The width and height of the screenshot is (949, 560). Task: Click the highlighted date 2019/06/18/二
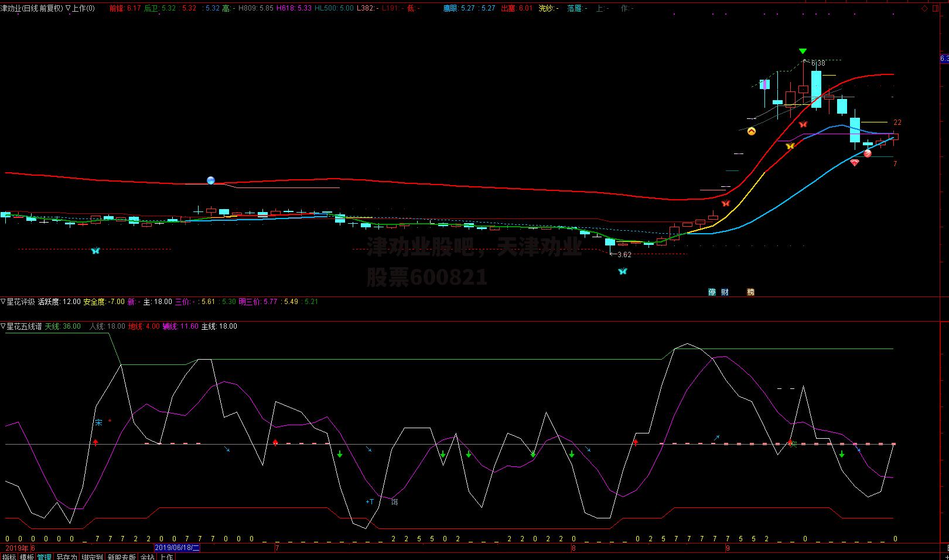[177, 548]
